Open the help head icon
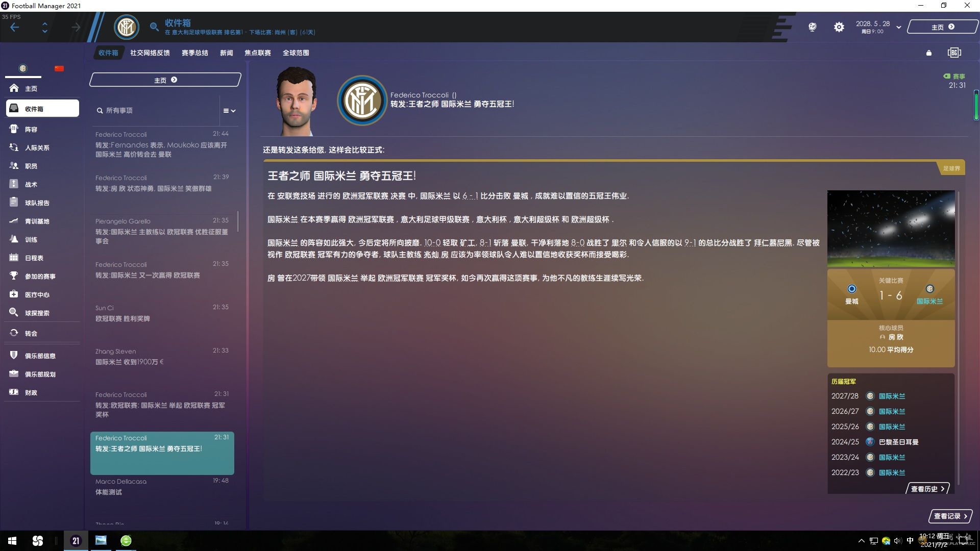Viewport: 980px width, 551px height. click(813, 27)
